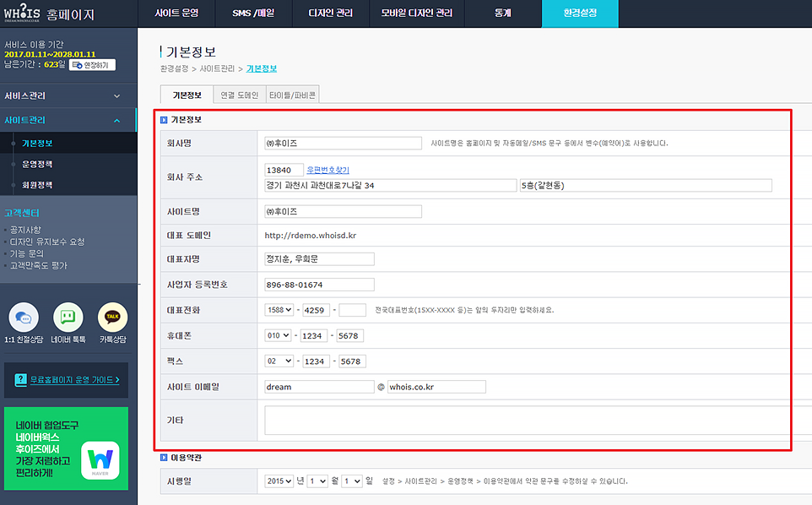Click the email domain field whois.co.kr
Viewport: 812px width, 505px height.
436,387
